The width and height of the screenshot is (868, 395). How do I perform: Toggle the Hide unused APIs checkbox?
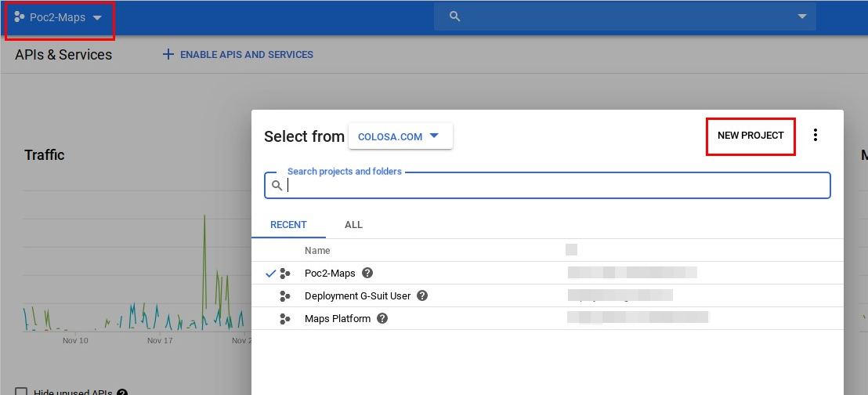pyautogui.click(x=21, y=392)
